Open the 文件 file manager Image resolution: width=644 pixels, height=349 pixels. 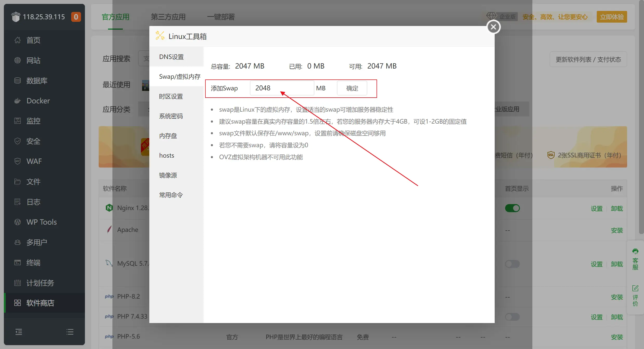click(x=33, y=182)
